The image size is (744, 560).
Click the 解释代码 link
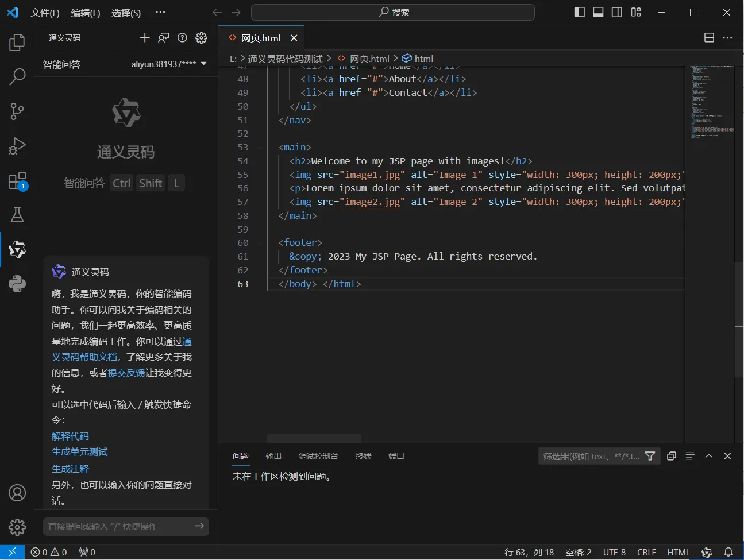70,437
